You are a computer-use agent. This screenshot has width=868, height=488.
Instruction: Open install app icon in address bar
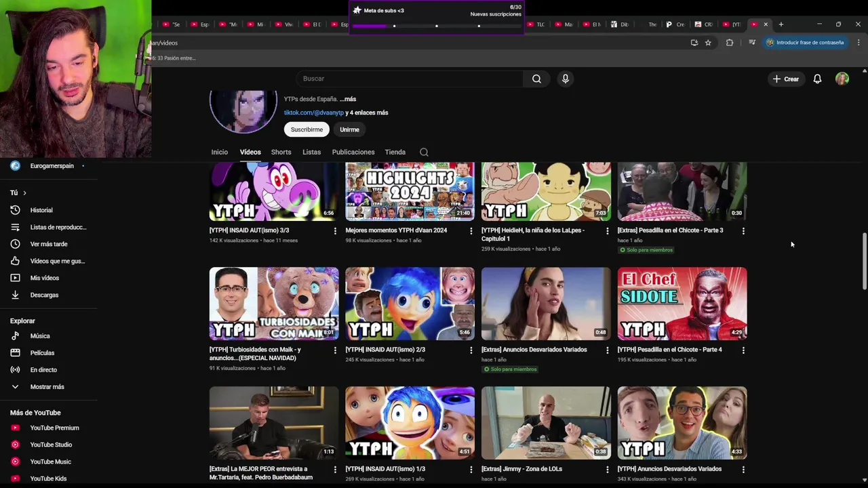tap(694, 43)
